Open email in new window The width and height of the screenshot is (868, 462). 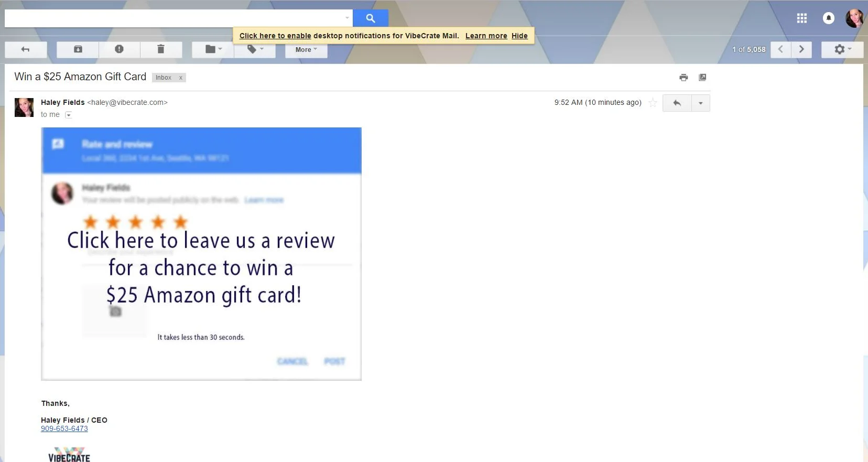702,78
